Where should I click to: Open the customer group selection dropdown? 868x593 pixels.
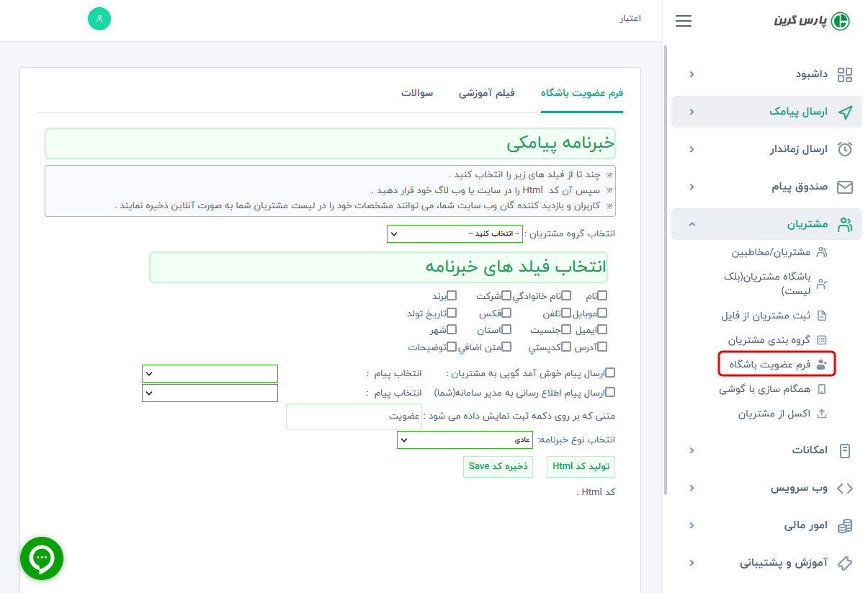coord(444,234)
